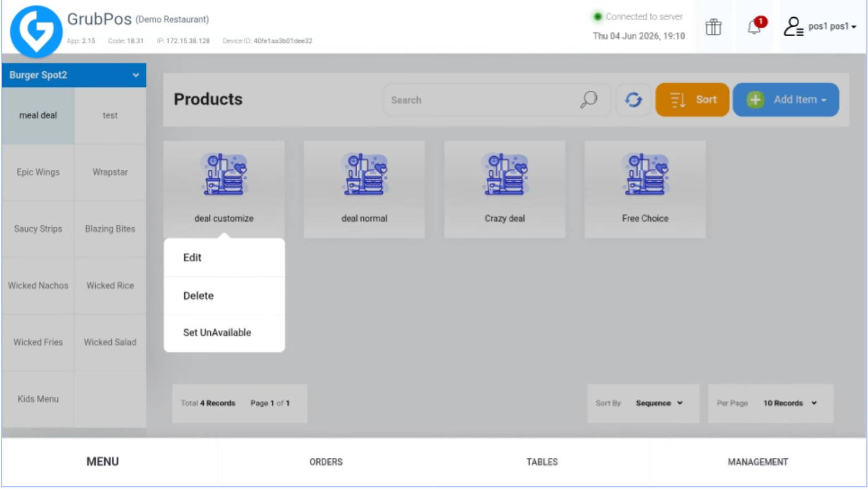Open the Crazy deal product card
This screenshot has width=868, height=489.
(505, 189)
